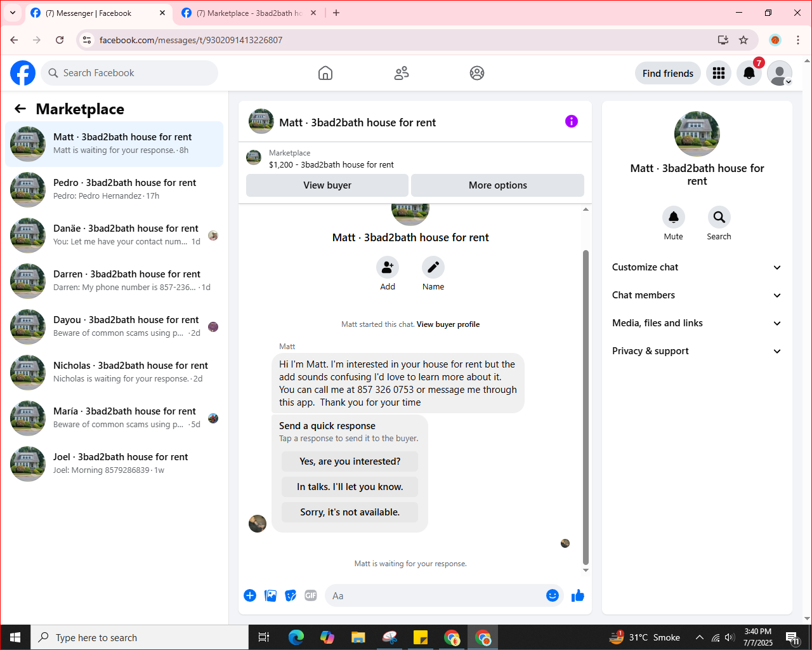Image resolution: width=812 pixels, height=650 pixels.
Task: Open Dayou's house for rent conversation
Action: [x=114, y=327]
